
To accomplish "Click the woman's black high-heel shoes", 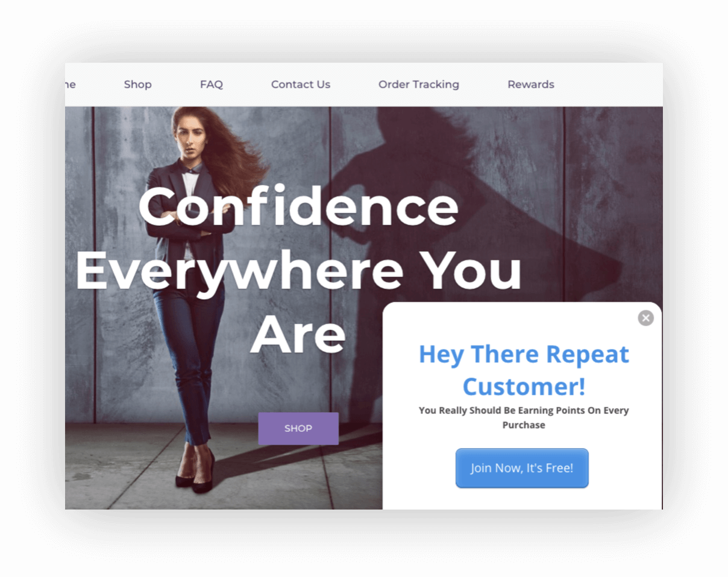I will (x=194, y=476).
